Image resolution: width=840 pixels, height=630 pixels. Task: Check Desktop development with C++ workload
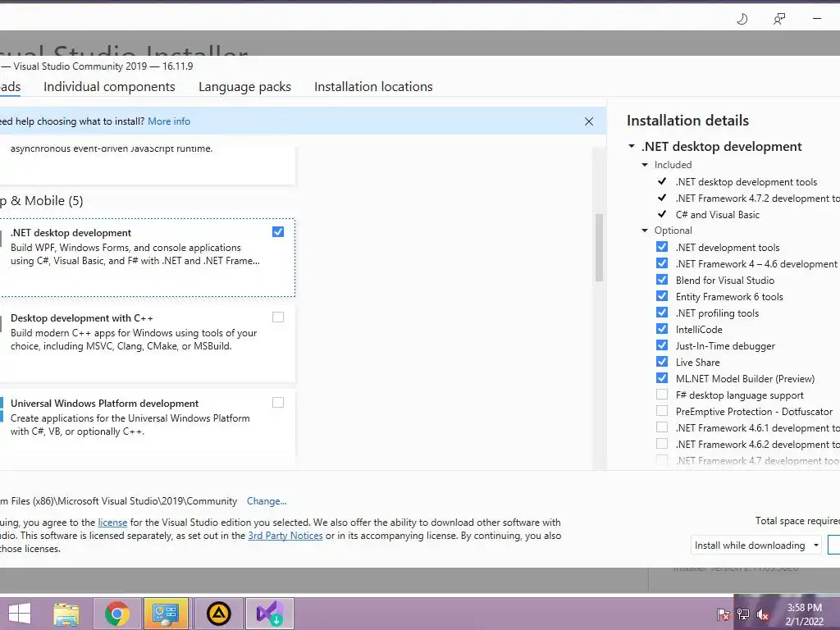tap(278, 317)
